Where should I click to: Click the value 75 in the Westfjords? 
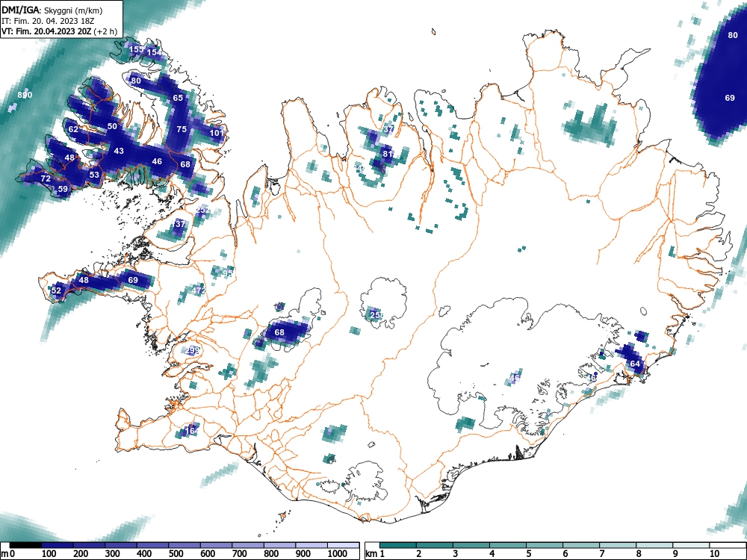click(x=182, y=129)
